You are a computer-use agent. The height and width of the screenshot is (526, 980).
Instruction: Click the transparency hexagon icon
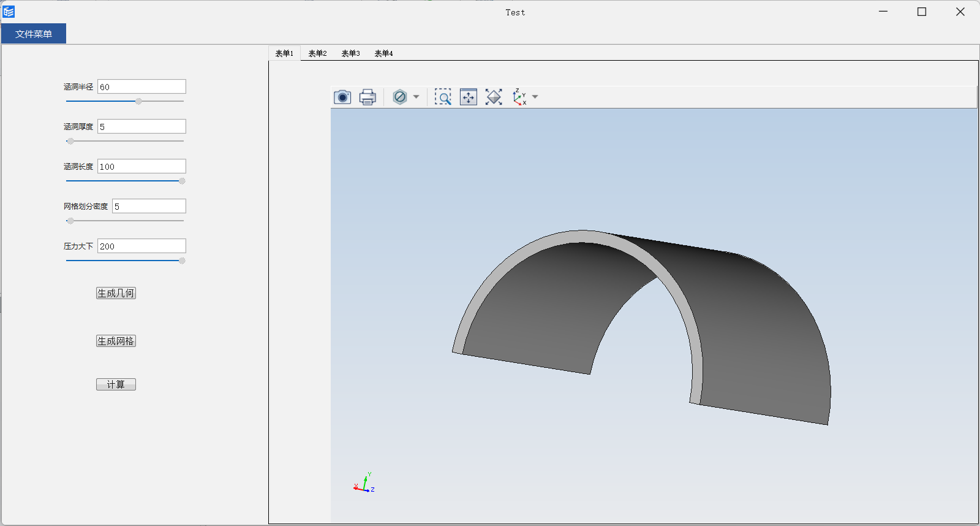[400, 97]
